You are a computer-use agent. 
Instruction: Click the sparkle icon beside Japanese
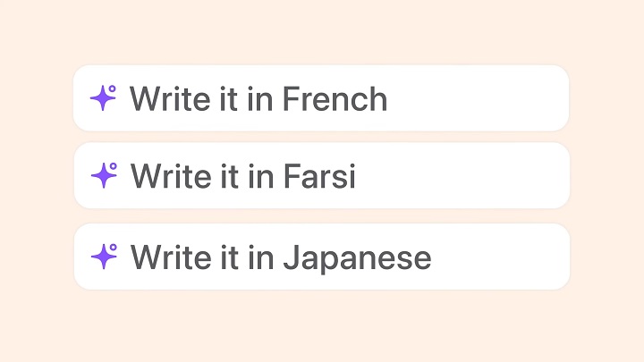pyautogui.click(x=104, y=257)
